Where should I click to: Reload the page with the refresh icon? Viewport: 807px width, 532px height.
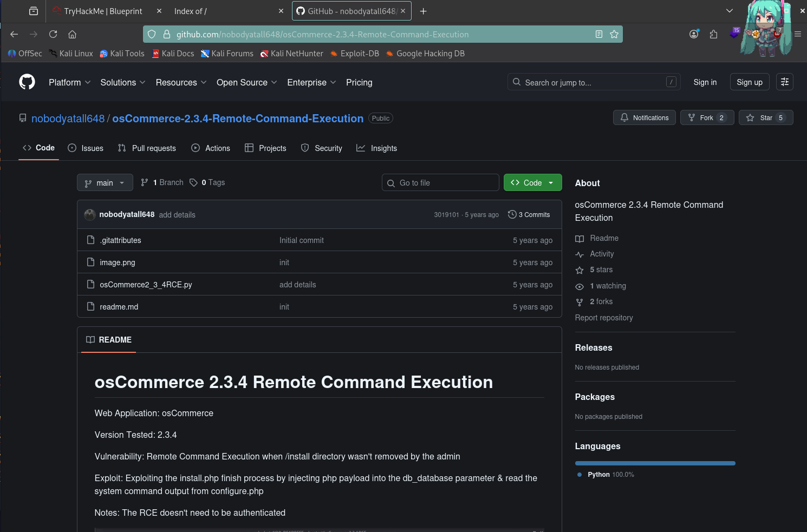[x=53, y=34]
